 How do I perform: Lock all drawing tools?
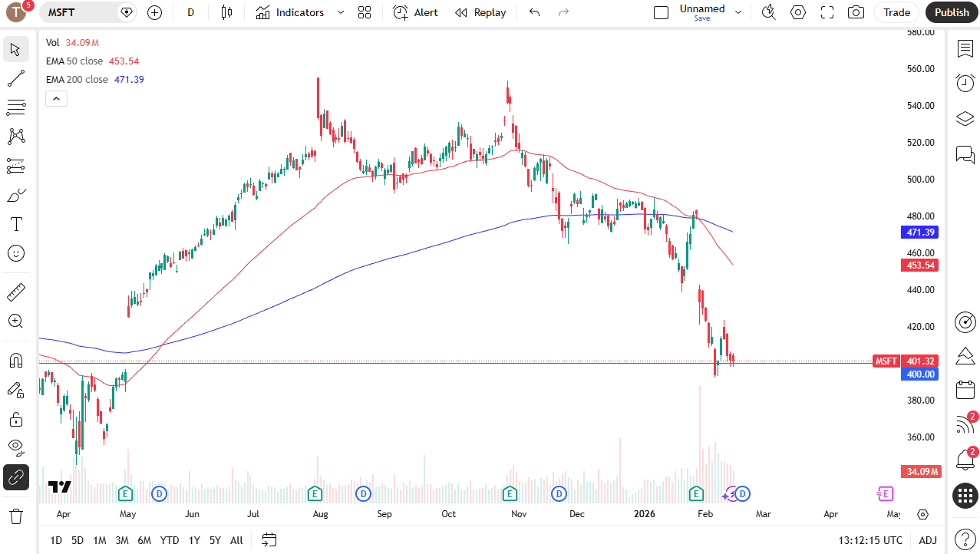pyautogui.click(x=16, y=419)
